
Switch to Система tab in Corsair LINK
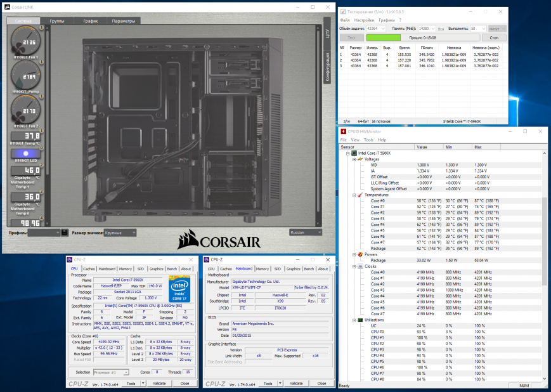click(23, 21)
